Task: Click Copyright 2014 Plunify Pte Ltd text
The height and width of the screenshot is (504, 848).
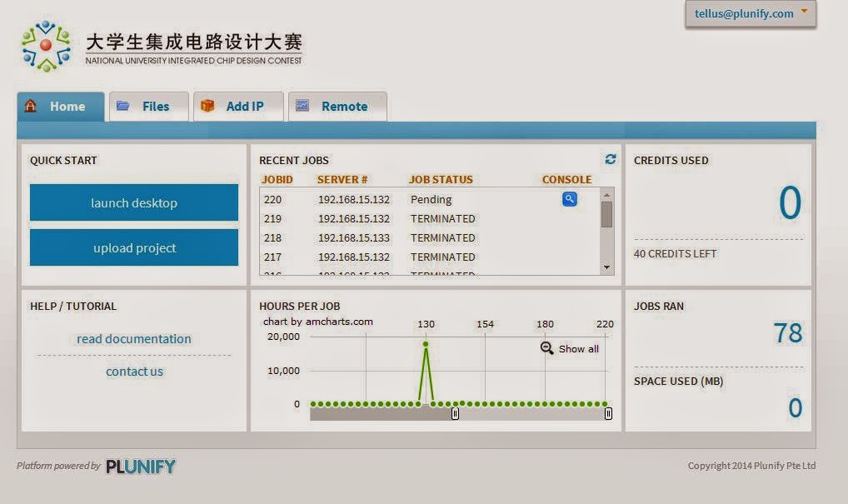Action: 751,466
